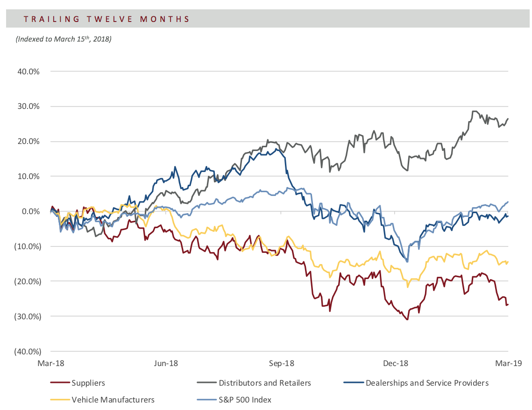532x410 pixels.
Task: Click the Trailing Twelve Months header title
Action: 106,19
